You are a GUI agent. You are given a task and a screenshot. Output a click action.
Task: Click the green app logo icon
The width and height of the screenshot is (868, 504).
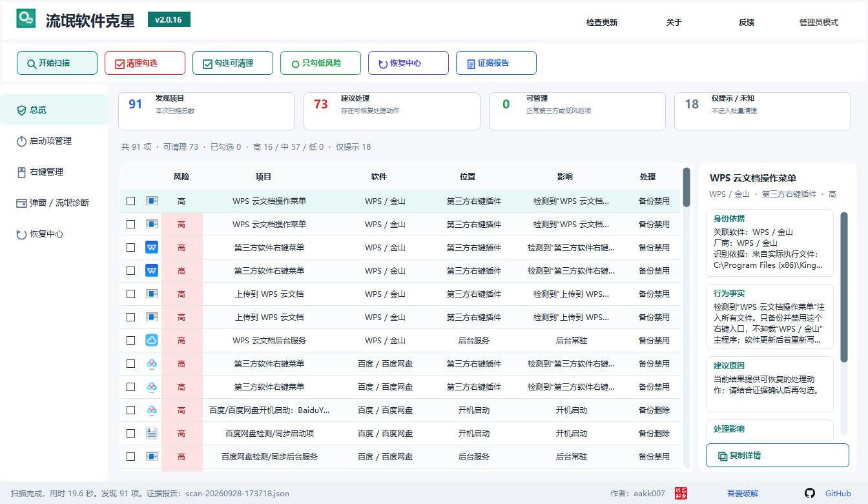[26, 19]
